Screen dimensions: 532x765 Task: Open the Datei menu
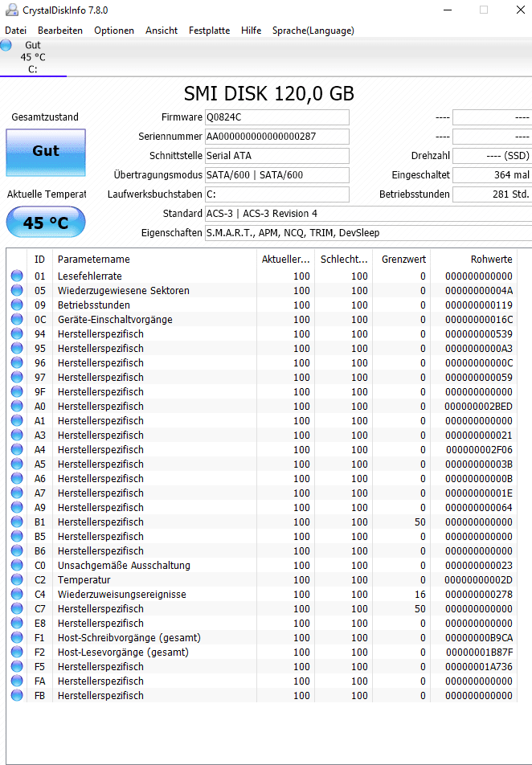[x=15, y=31]
